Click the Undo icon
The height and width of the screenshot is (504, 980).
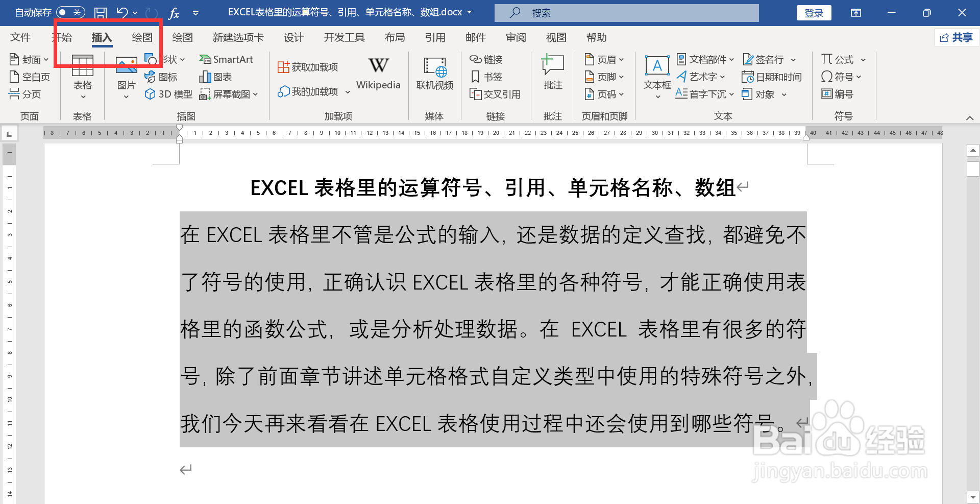(122, 12)
